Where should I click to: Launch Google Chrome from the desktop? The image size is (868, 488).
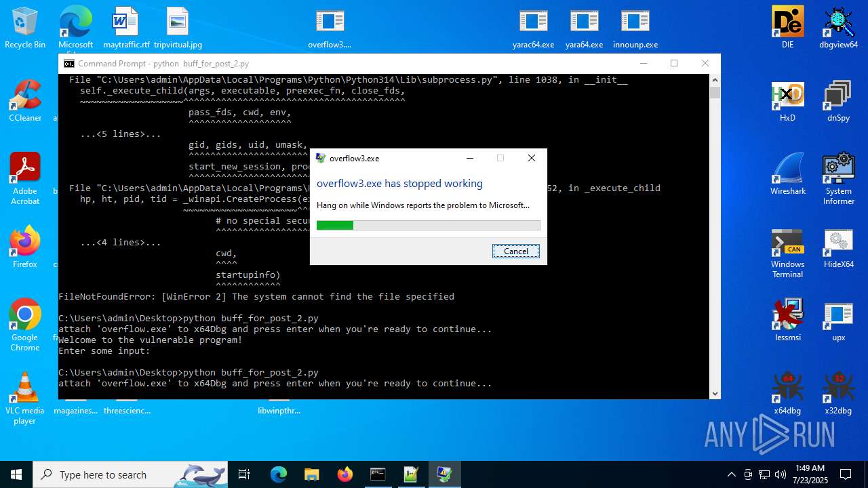pos(25,325)
